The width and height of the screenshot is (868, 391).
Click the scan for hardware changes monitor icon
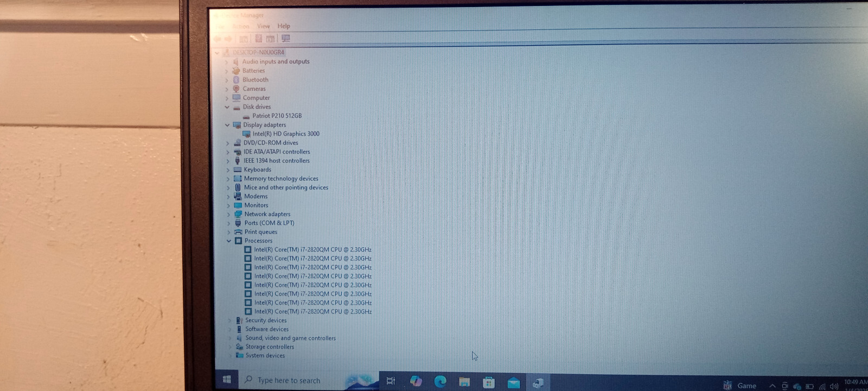click(x=285, y=39)
